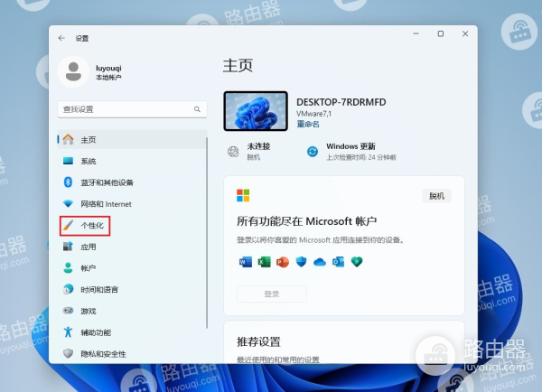Click the Defender shield app icon

coord(302,262)
